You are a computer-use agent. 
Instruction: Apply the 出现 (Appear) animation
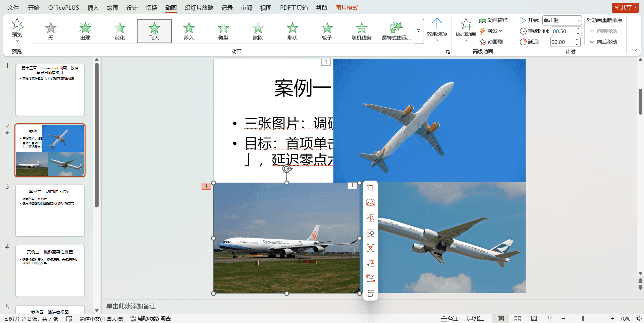tap(85, 31)
